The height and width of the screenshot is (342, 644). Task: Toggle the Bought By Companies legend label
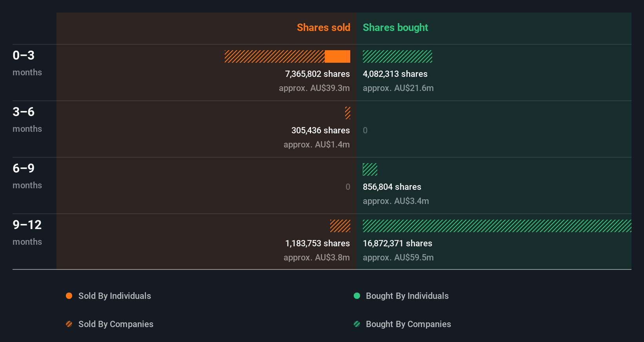(408, 324)
